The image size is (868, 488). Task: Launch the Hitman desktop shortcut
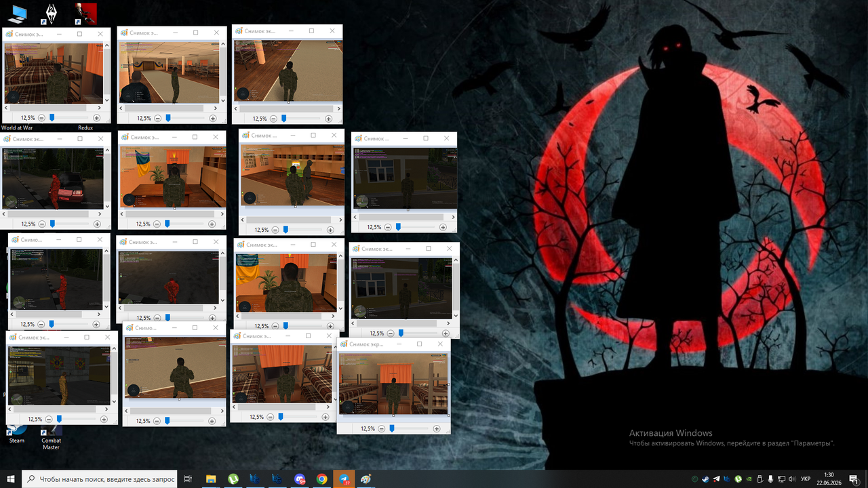pos(85,13)
